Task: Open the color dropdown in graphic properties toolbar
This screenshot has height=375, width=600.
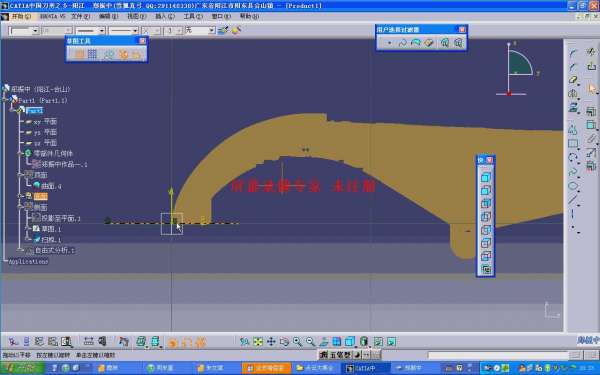Action: pyautogui.click(x=24, y=31)
